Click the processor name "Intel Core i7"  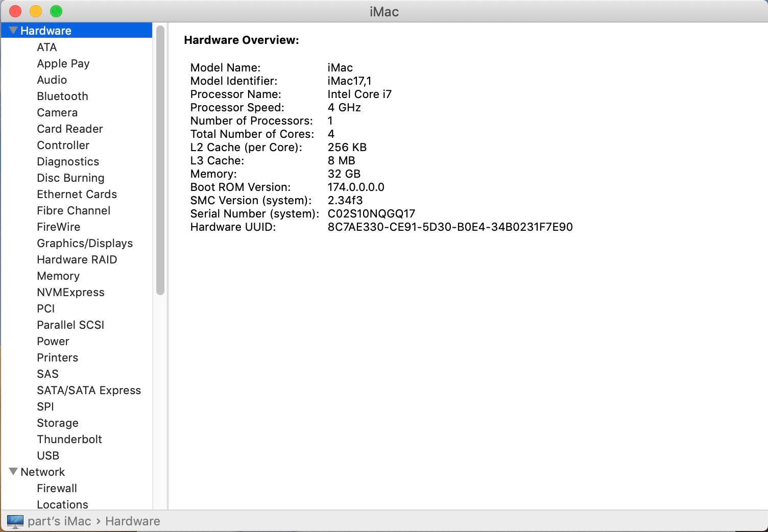pyautogui.click(x=359, y=94)
